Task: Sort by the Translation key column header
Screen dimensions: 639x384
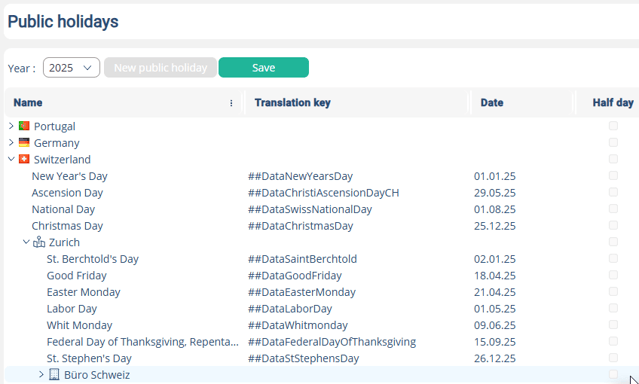Action: tap(292, 103)
